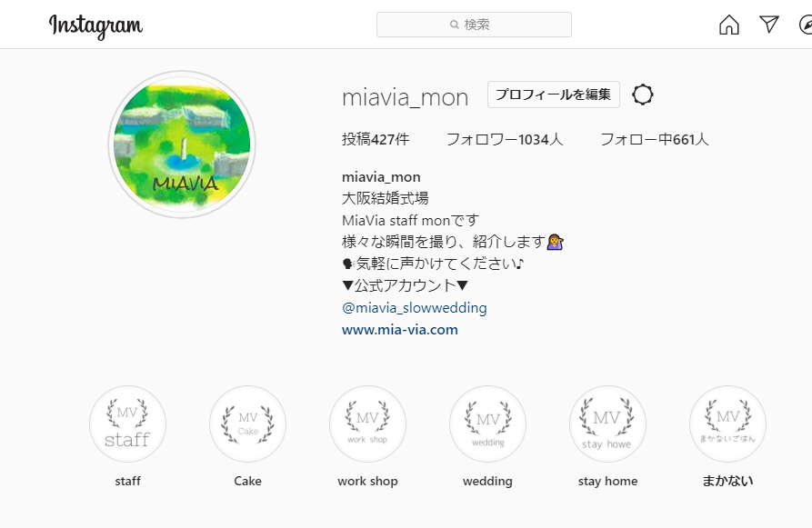The image size is (812, 528).
Task: Open the stay home highlight circle
Action: click(x=607, y=424)
